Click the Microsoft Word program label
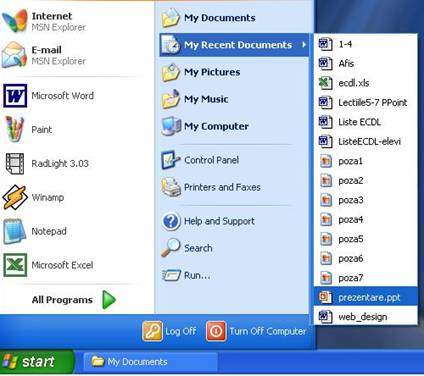The image size is (424, 376). [62, 96]
